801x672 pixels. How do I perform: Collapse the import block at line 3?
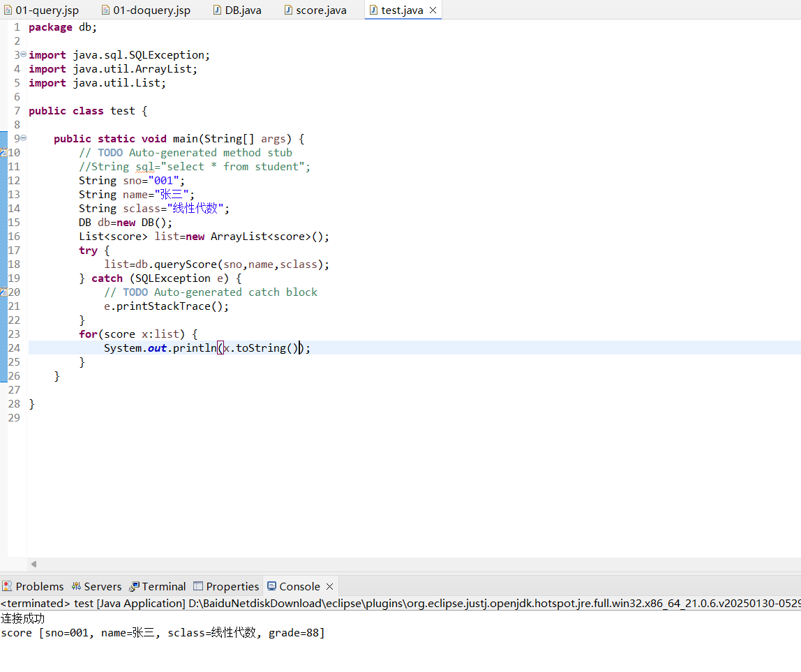tap(24, 54)
